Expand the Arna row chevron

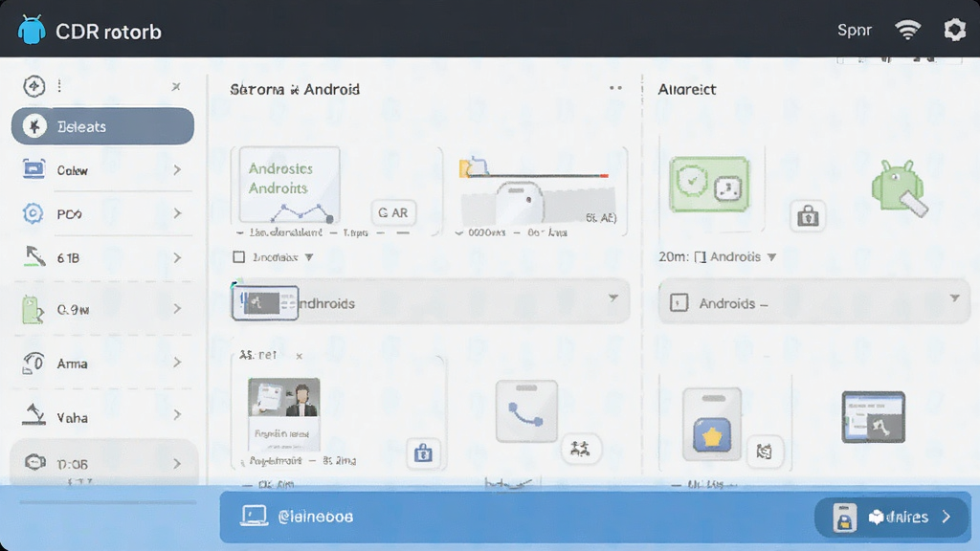pyautogui.click(x=177, y=363)
